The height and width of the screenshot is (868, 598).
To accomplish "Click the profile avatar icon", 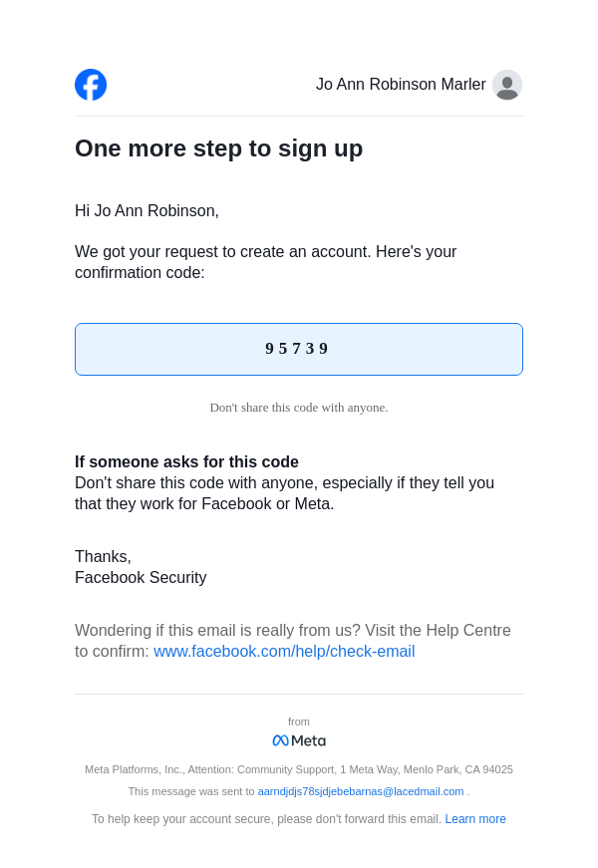I will [x=507, y=85].
